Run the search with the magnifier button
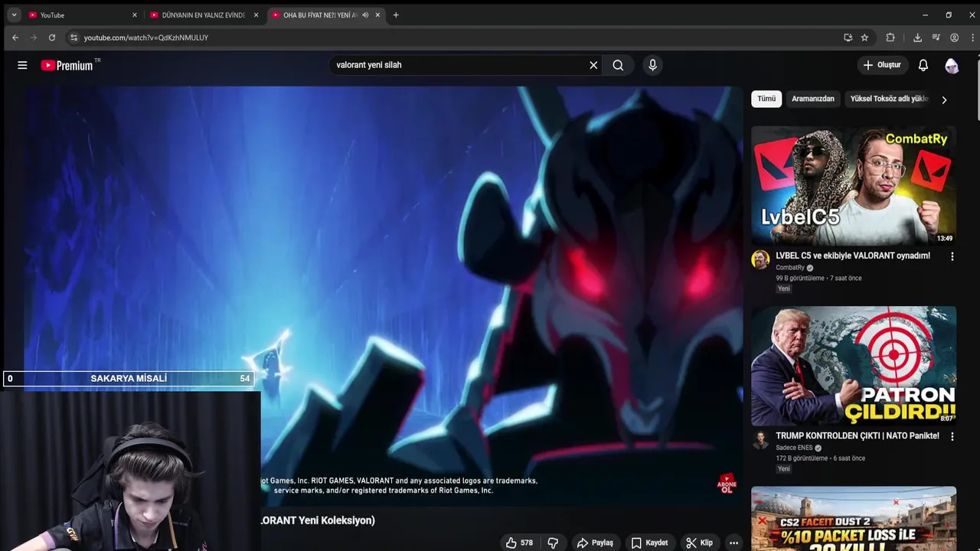The height and width of the screenshot is (551, 980). coord(618,65)
